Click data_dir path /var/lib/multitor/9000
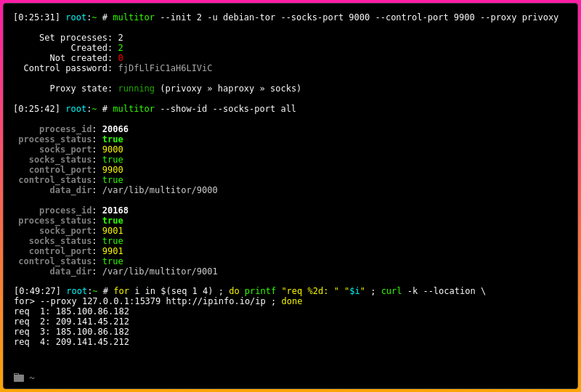 pos(160,190)
